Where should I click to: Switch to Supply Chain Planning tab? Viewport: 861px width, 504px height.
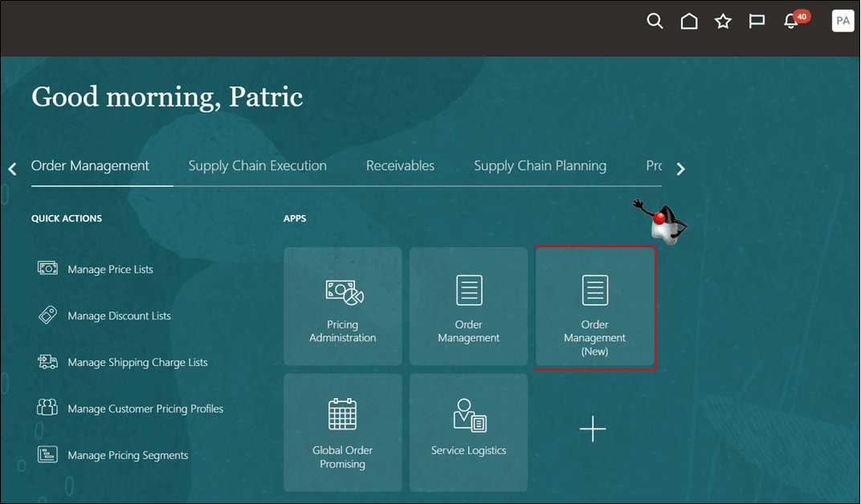pyautogui.click(x=541, y=165)
